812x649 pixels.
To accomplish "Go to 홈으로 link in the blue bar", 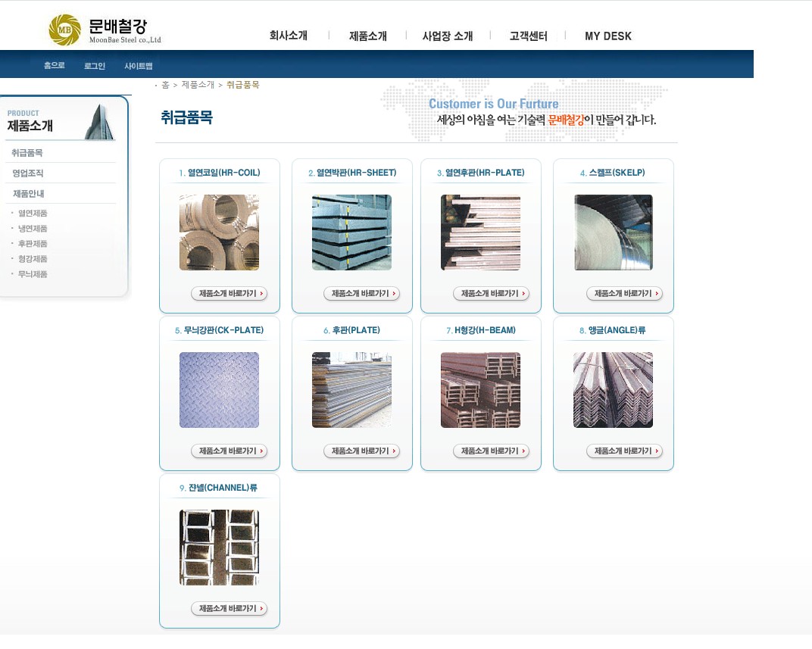I will coord(55,66).
